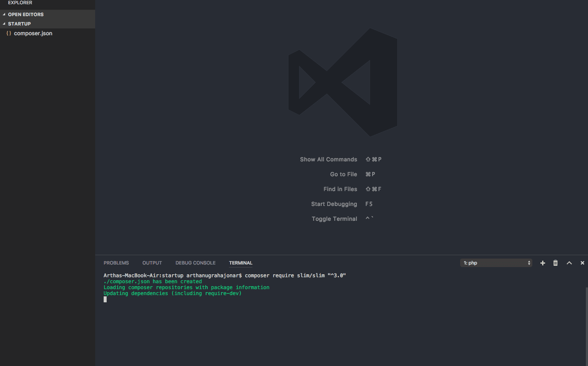588x366 pixels.
Task: Click the plus icon to add new terminal
Action: tap(543, 263)
